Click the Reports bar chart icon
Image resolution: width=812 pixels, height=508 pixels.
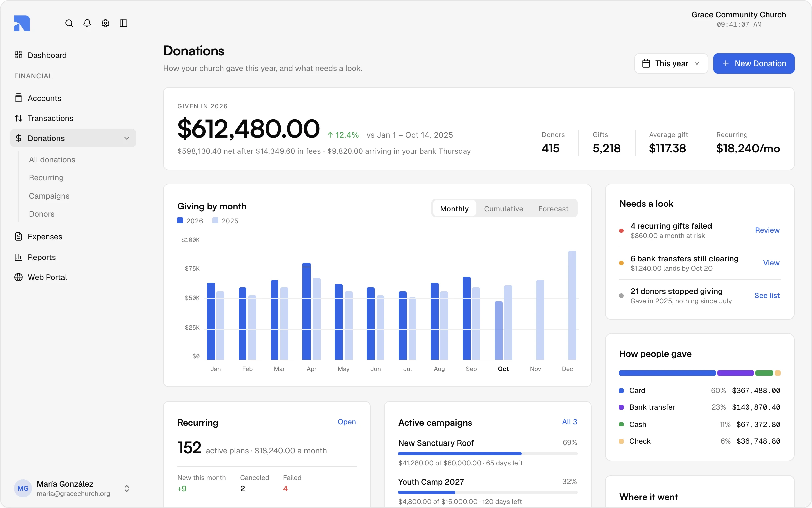tap(18, 257)
